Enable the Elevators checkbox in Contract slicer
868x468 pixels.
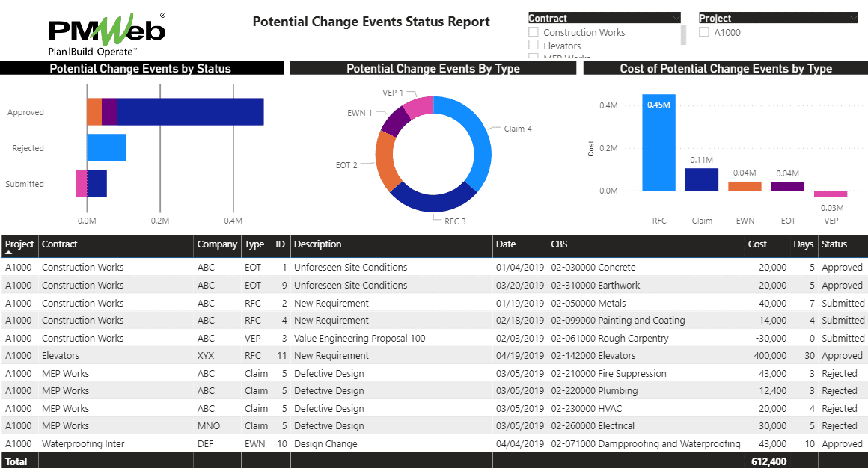coord(534,46)
